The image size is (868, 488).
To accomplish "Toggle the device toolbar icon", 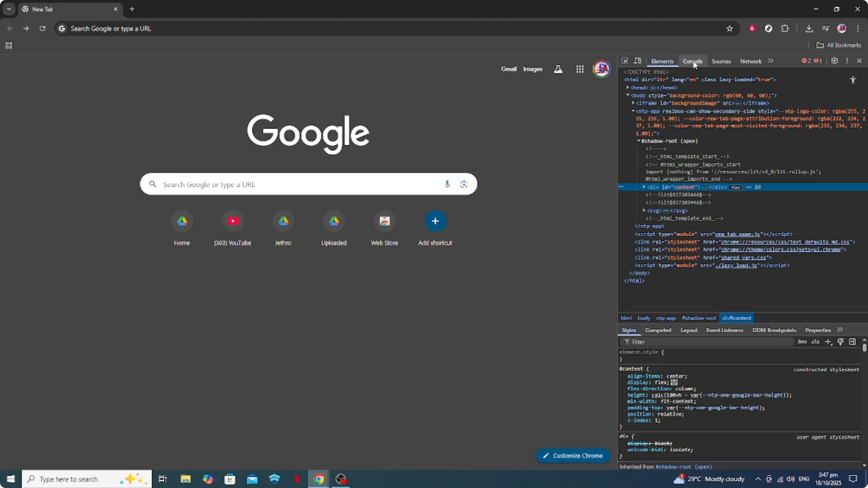I will (638, 61).
